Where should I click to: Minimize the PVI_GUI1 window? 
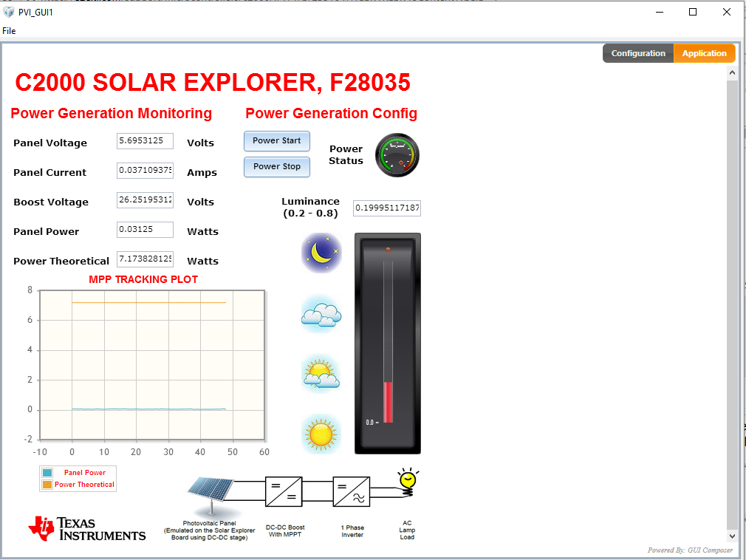click(660, 12)
